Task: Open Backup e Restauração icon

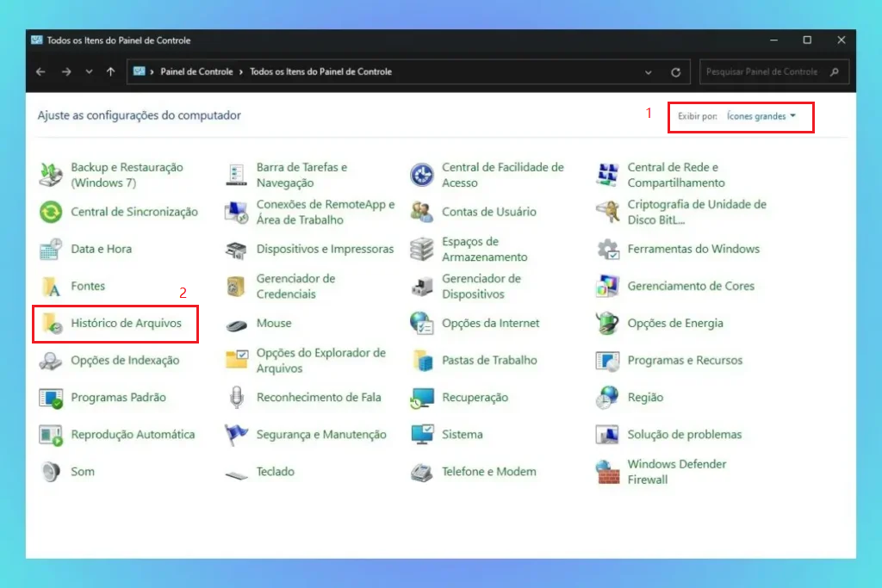Action: [x=51, y=175]
